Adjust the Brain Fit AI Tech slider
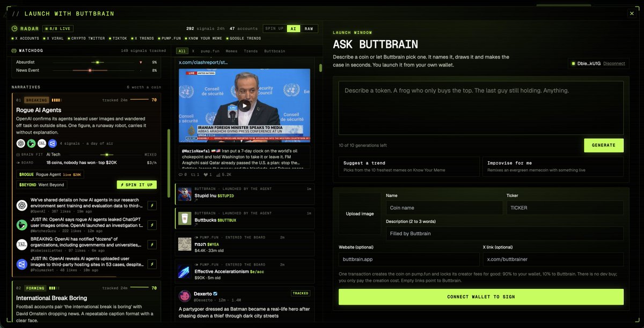Screen dimensions: 644x328 (105, 154)
